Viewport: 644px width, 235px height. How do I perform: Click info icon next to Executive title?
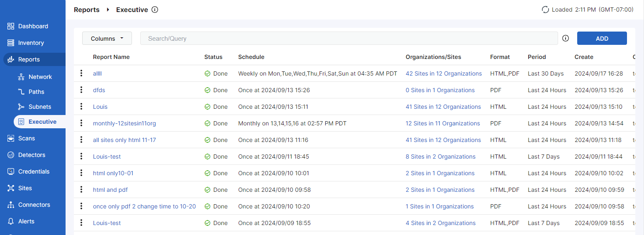pyautogui.click(x=155, y=10)
